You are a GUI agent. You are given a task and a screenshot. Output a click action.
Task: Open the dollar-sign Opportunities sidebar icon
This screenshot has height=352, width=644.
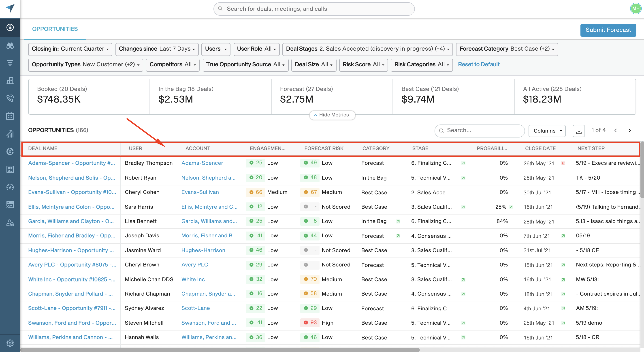pos(10,27)
